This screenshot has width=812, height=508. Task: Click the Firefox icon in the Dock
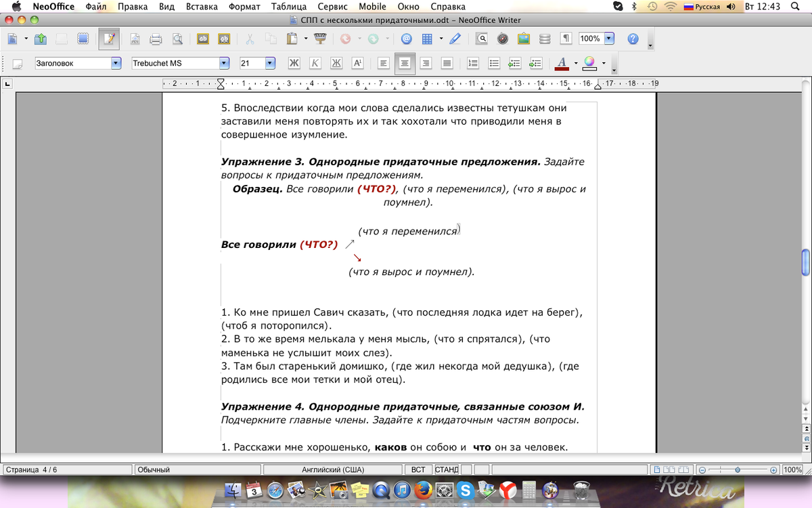tap(423, 489)
